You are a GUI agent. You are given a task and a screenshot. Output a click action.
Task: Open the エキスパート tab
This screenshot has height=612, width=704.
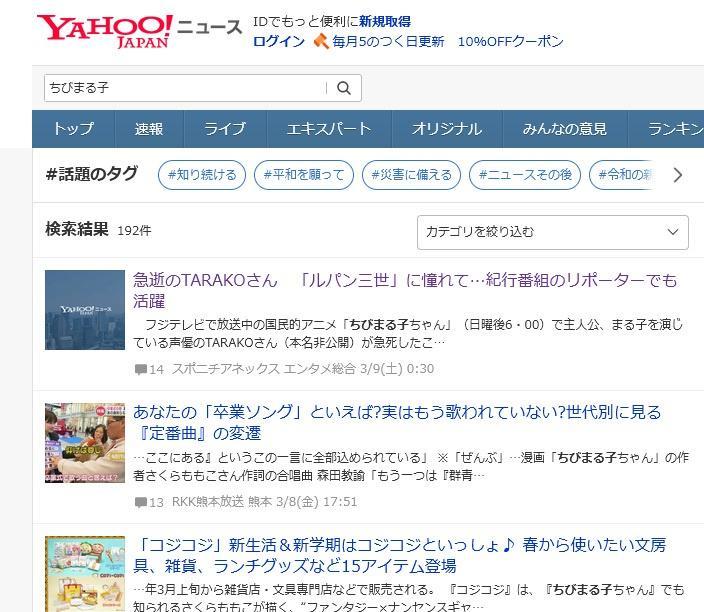329,129
